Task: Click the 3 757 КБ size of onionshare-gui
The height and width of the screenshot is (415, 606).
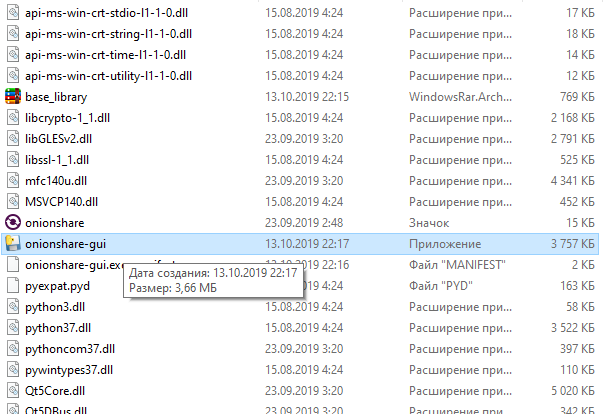Action: 573,244
